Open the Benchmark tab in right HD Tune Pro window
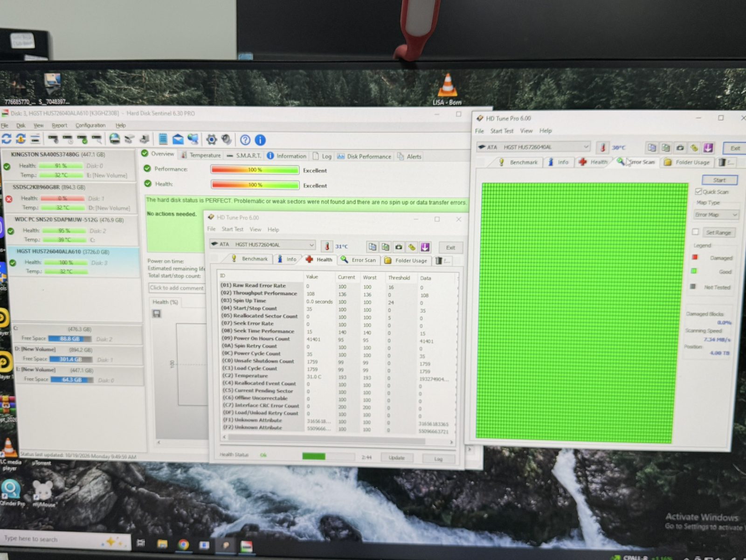Screen dimensions: 746x560 [x=518, y=162]
